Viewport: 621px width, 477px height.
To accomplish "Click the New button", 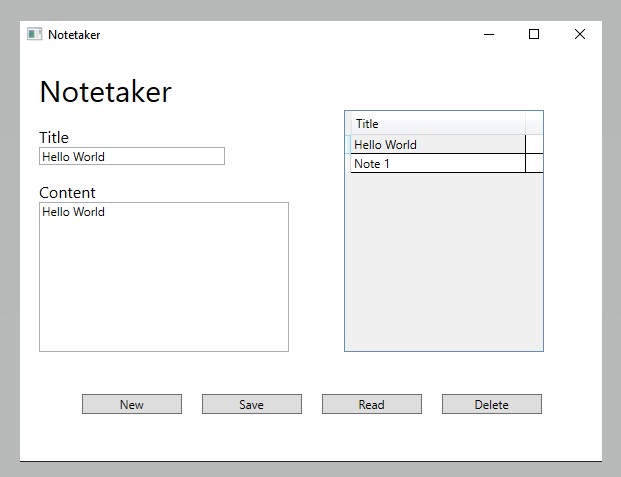I will [x=132, y=404].
